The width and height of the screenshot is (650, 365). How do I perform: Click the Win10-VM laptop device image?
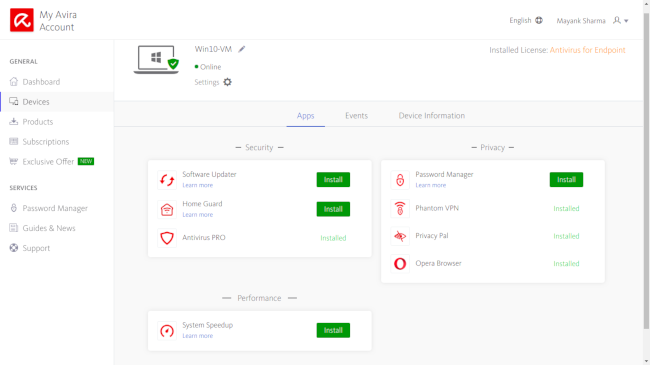click(x=156, y=60)
